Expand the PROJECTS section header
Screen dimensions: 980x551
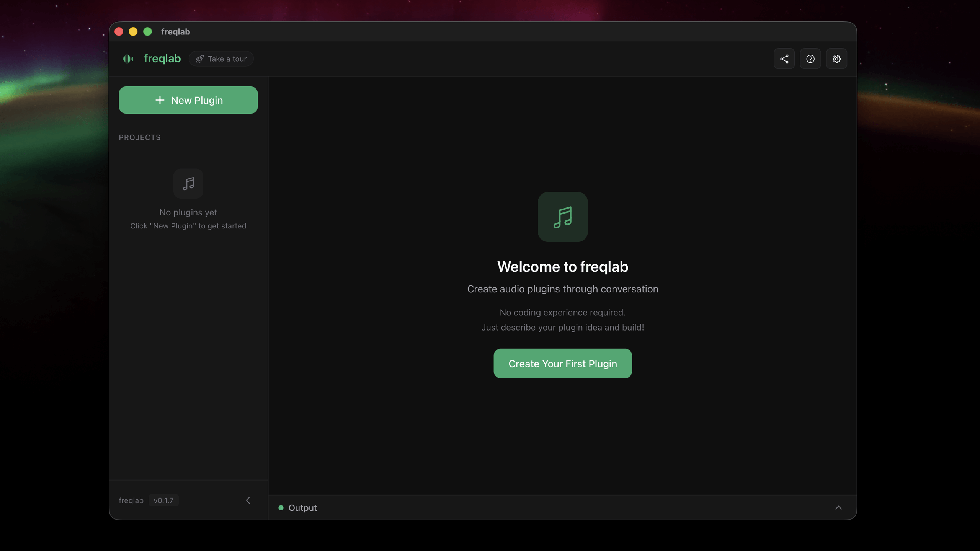click(x=140, y=137)
